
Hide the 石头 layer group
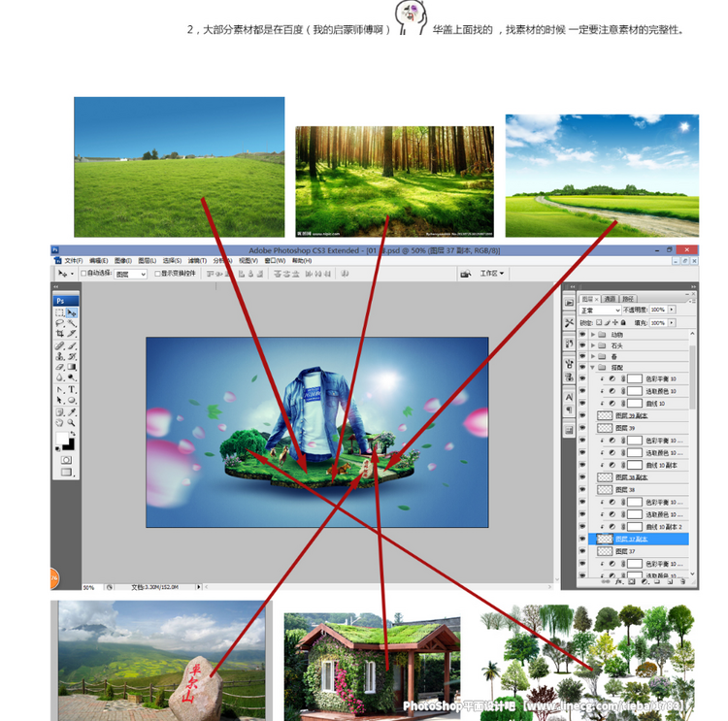tap(582, 345)
